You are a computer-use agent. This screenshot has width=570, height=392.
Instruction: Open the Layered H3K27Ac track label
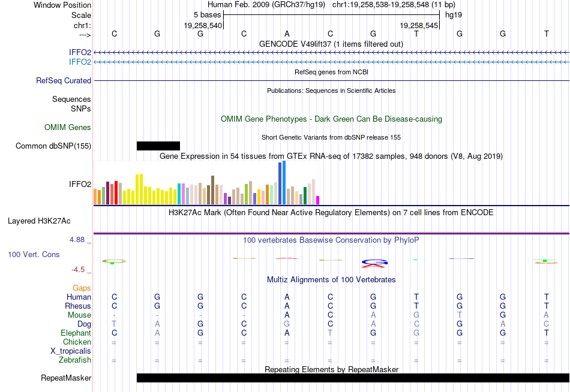(x=39, y=221)
